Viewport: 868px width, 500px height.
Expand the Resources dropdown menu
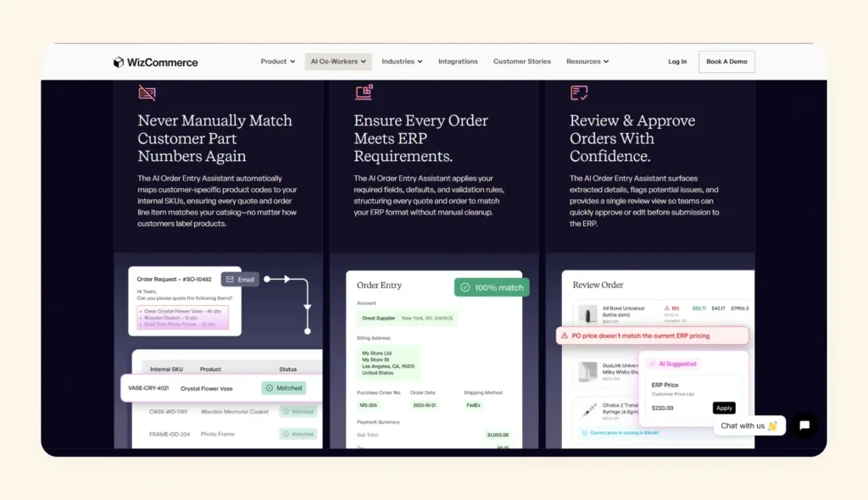(587, 62)
